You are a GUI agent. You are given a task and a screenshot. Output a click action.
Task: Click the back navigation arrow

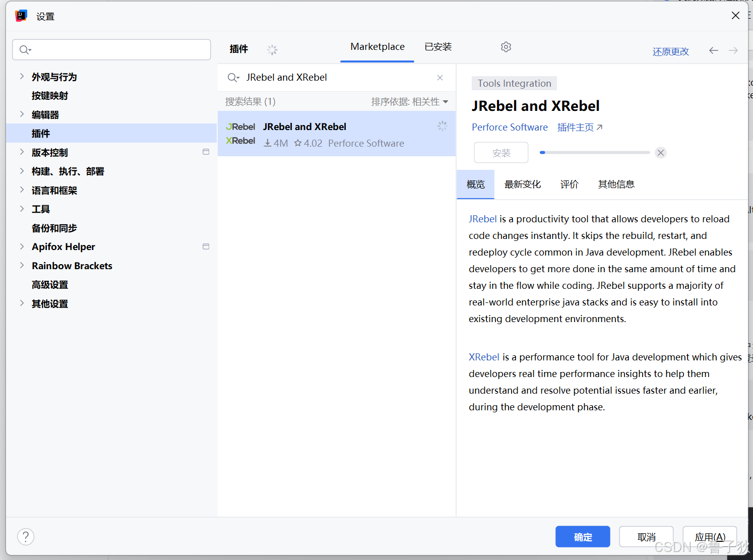point(713,50)
